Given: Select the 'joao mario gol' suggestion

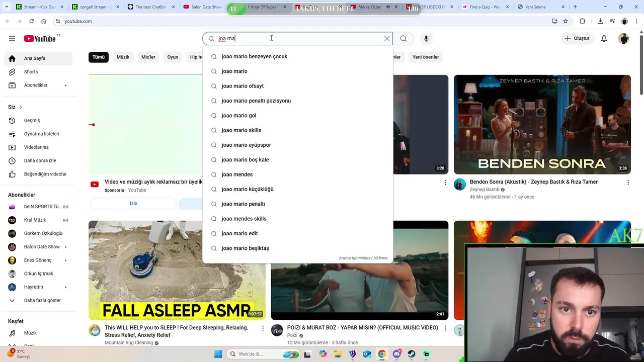Looking at the screenshot, I should coord(297,116).
